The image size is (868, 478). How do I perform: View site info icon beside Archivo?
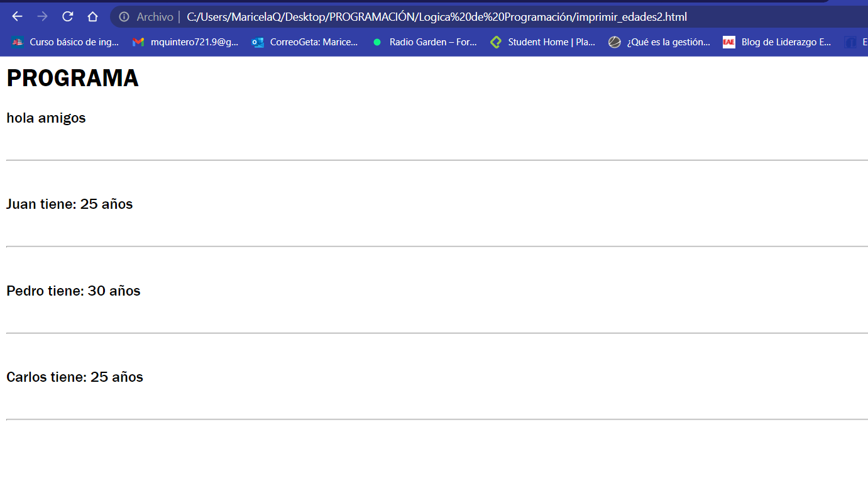pos(124,17)
